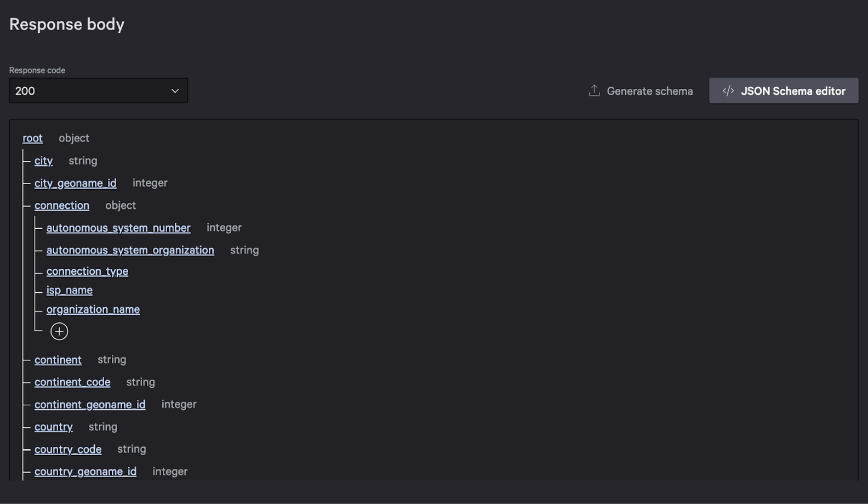Viewport: 868px width, 504px height.
Task: Click the Generate schema option
Action: [649, 90]
